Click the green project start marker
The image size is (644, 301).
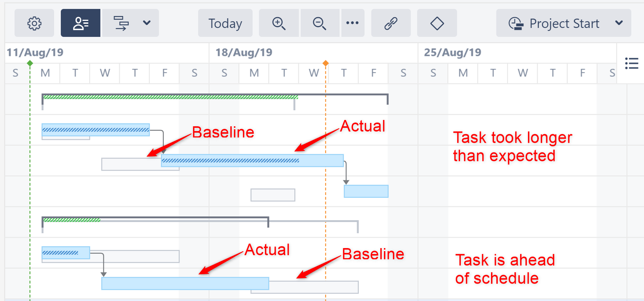[x=30, y=63]
